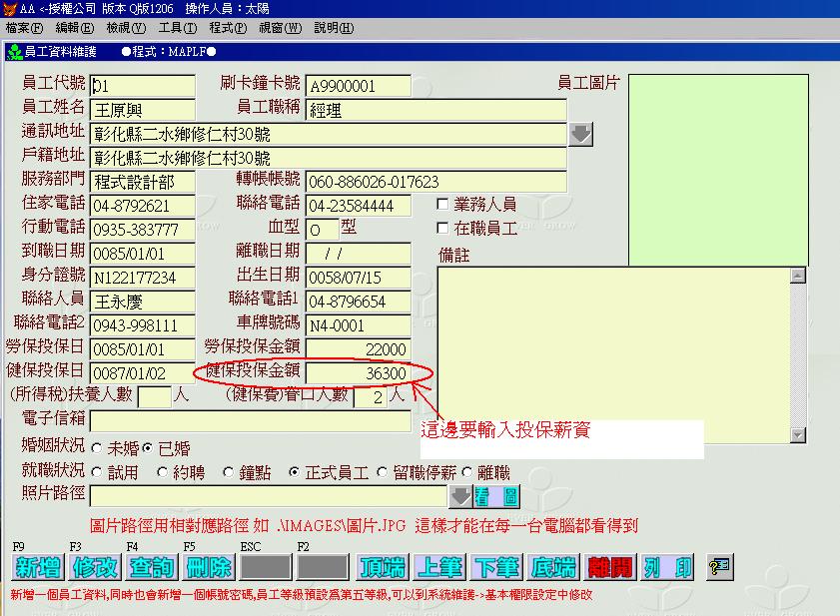840x616 pixels.
Task: Toggle the 在職員工 checkbox
Action: pyautogui.click(x=443, y=229)
